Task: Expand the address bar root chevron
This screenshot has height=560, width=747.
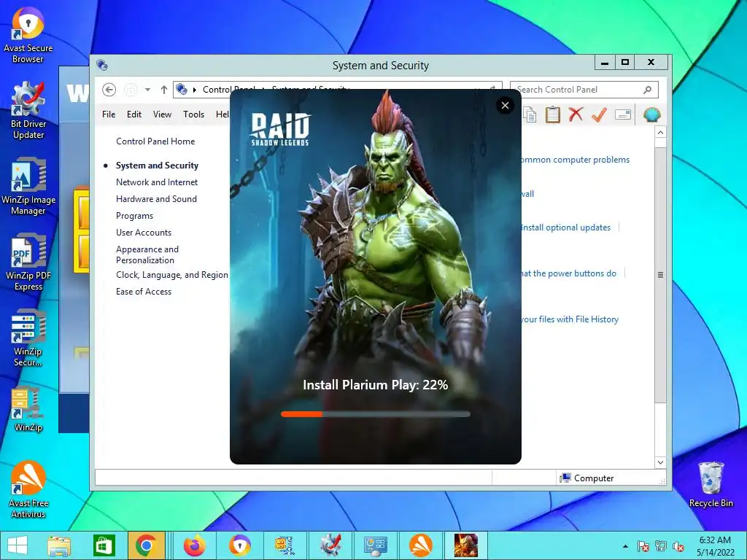Action: (x=194, y=90)
